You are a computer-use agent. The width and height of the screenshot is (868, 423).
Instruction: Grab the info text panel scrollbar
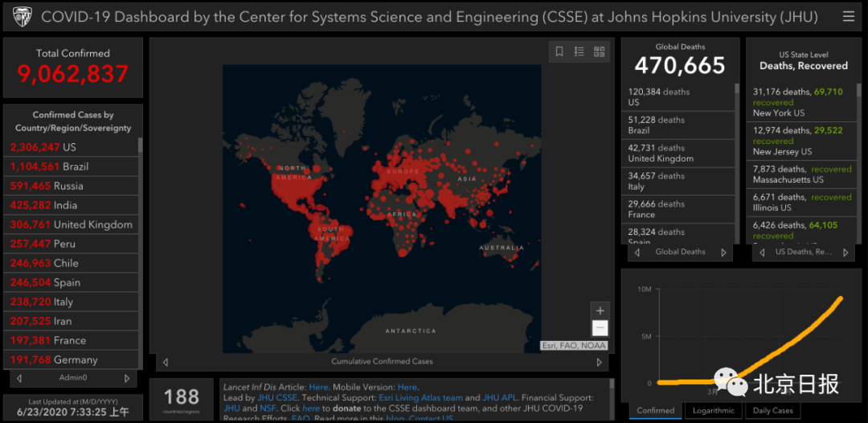tap(612, 384)
